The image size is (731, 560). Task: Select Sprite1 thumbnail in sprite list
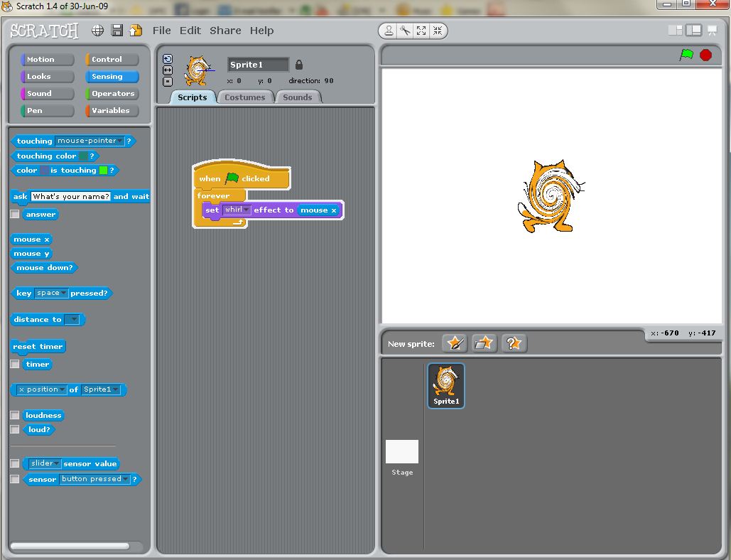click(x=446, y=386)
